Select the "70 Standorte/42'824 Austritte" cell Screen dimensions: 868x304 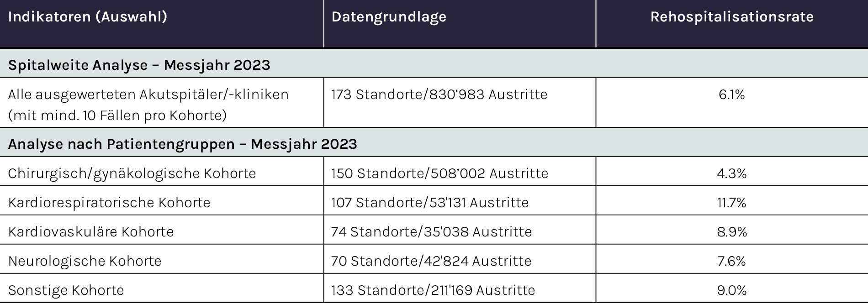(x=431, y=261)
